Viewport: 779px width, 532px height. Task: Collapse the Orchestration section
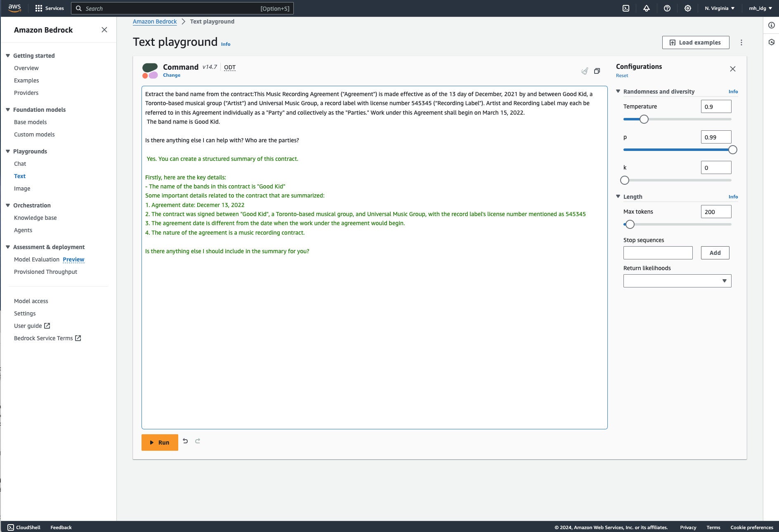[7, 205]
